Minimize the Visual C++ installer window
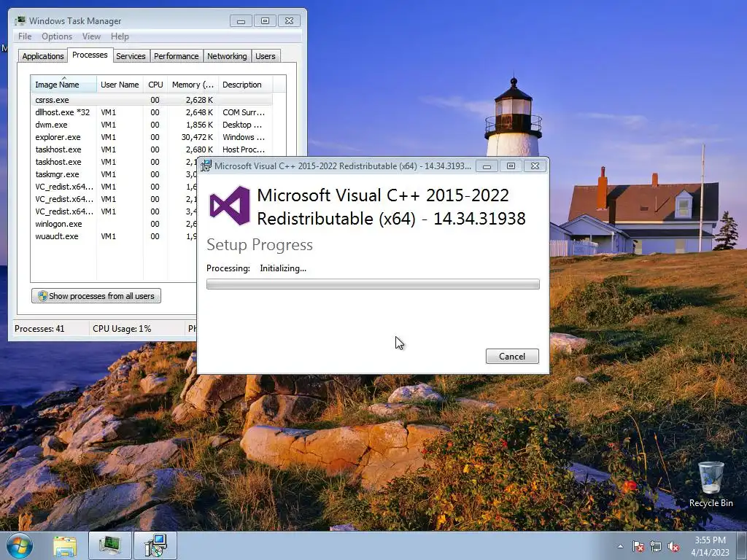This screenshot has width=747, height=560. [x=487, y=166]
